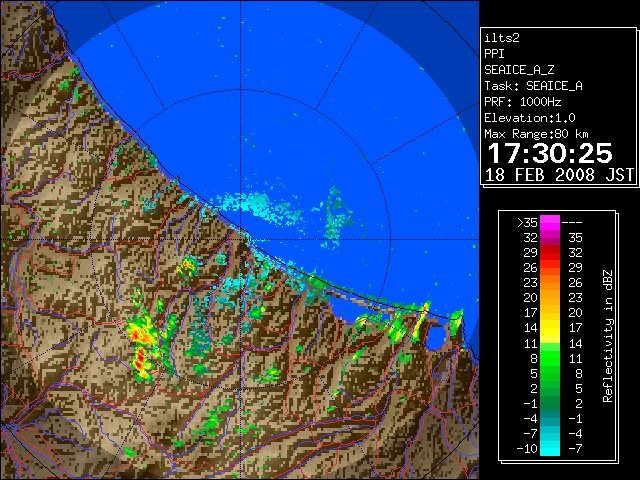
Task: Click the radar center at the range-ring crosshair
Action: point(240,240)
